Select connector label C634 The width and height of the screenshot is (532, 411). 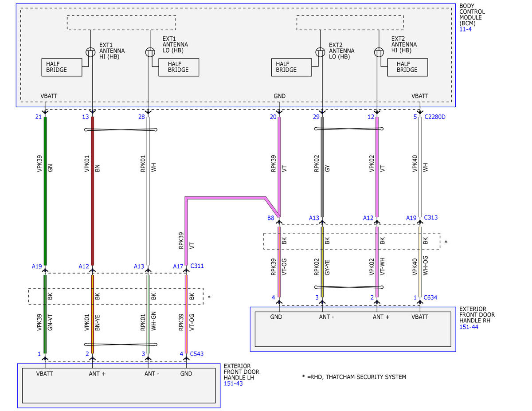tap(431, 297)
